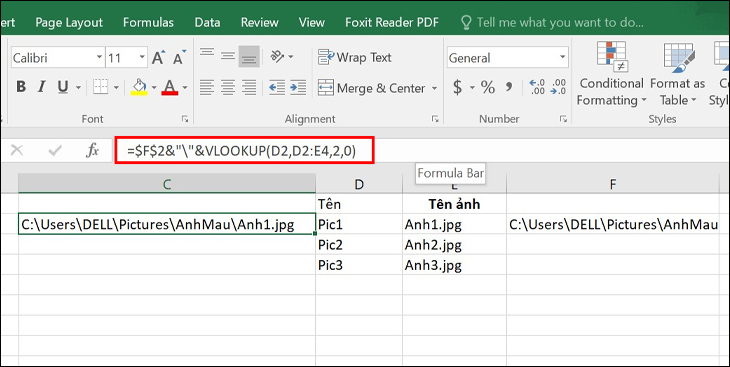The image size is (730, 367).
Task: Open Format as Table gallery
Action: pyautogui.click(x=678, y=75)
